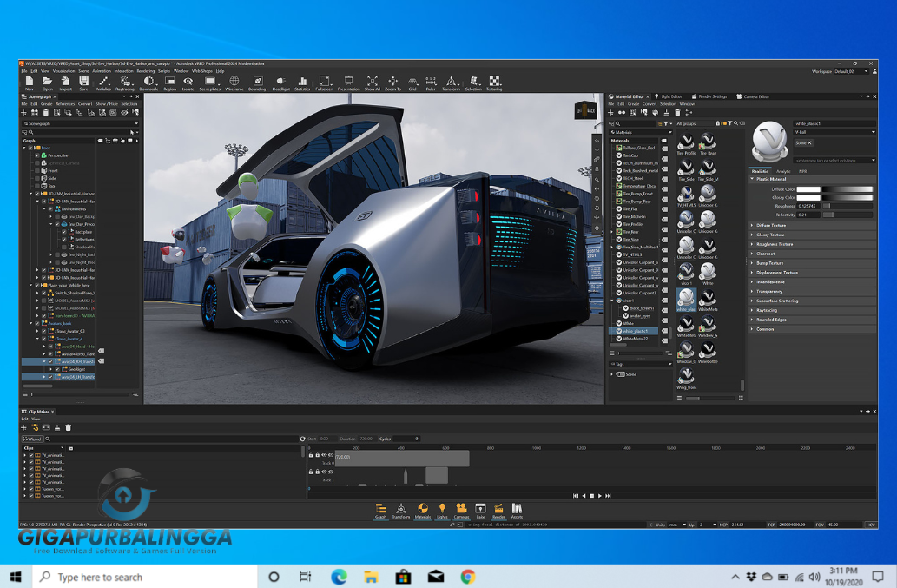Open the Rendering menu
This screenshot has width=897, height=588.
click(146, 71)
